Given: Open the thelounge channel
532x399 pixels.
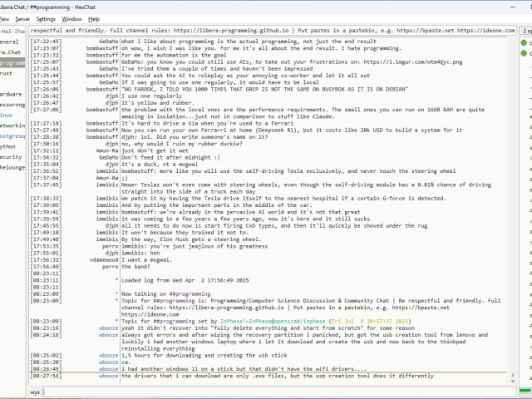Looking at the screenshot, I should [12, 167].
